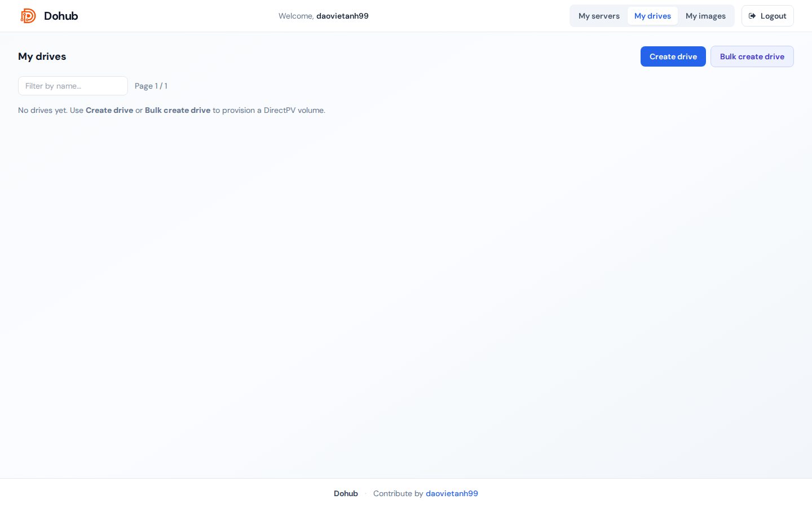Click the My drives page heading
Viewport: 812px width, 508px height.
[42, 56]
